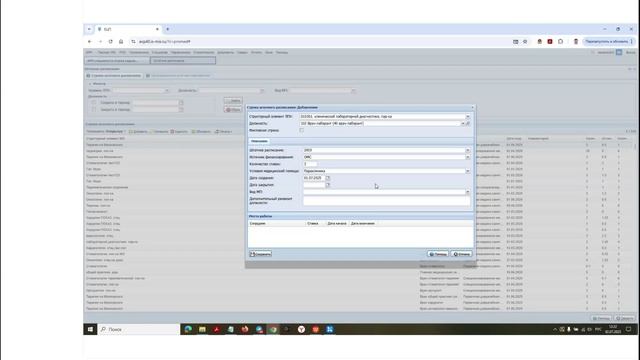This screenshot has width=640, height=360.
Task: Click Добавить in the grid toolbar
Action: (x=138, y=132)
